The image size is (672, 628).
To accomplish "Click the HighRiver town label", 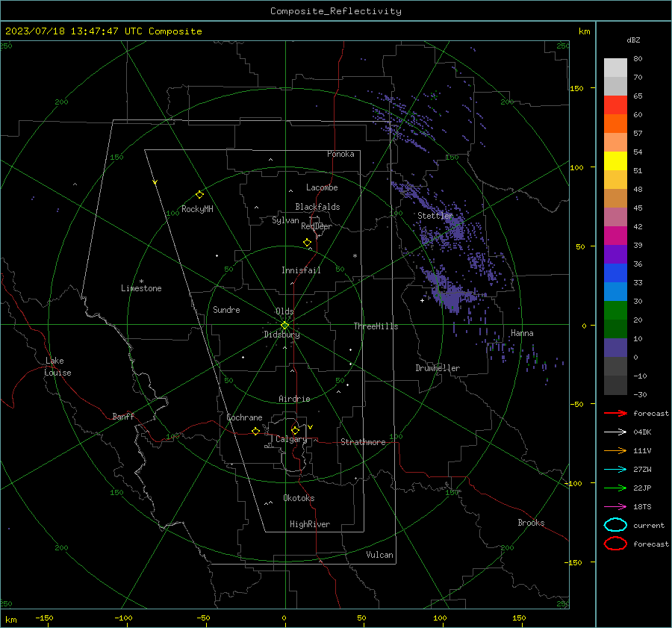I will pos(310,524).
